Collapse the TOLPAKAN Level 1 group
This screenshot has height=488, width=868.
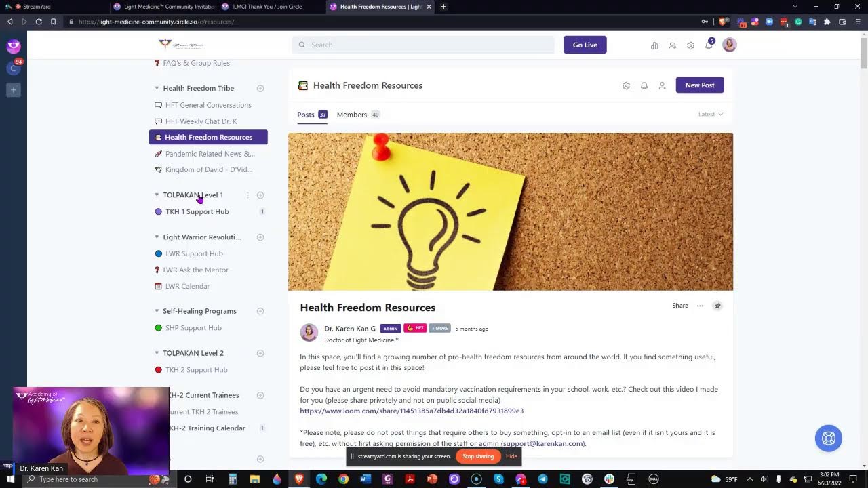157,195
